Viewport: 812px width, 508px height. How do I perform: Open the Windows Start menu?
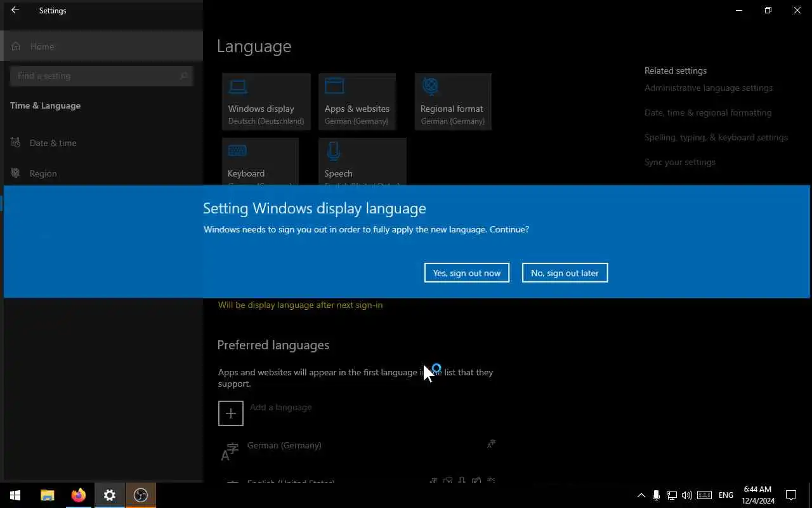tap(15, 495)
